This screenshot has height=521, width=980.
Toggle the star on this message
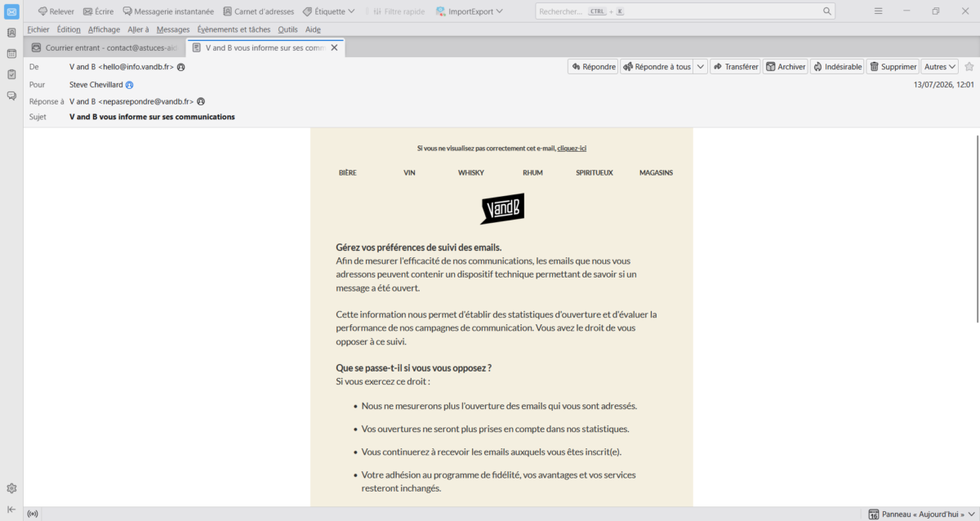tap(969, 67)
